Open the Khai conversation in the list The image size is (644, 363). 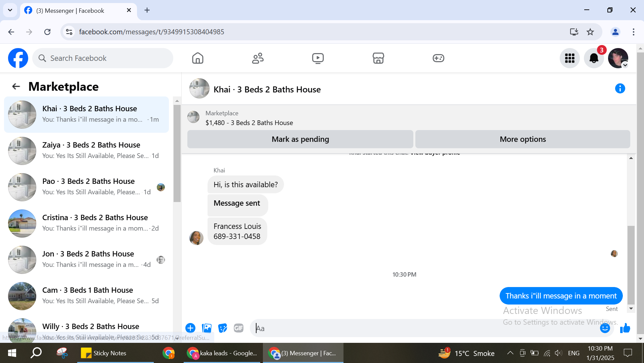point(87,114)
